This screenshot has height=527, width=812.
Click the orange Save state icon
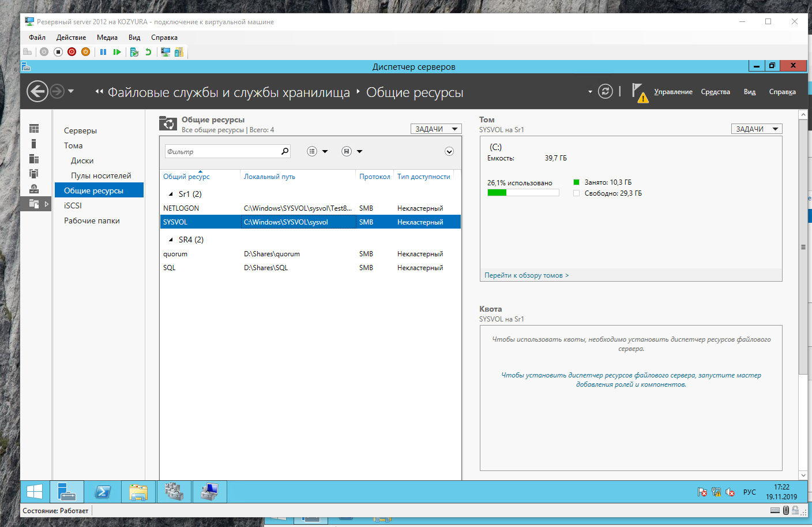pos(85,52)
